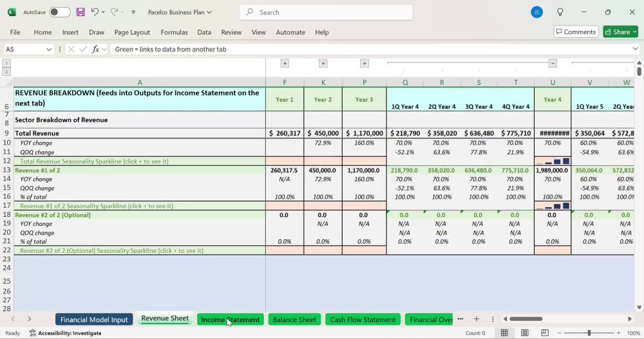Switch to Page Layout view icon
Image resolution: width=644 pixels, height=339 pixels.
pos(524,333)
